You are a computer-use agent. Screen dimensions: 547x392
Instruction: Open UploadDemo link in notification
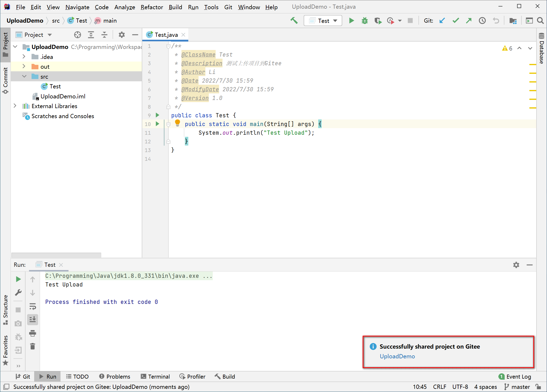click(397, 356)
